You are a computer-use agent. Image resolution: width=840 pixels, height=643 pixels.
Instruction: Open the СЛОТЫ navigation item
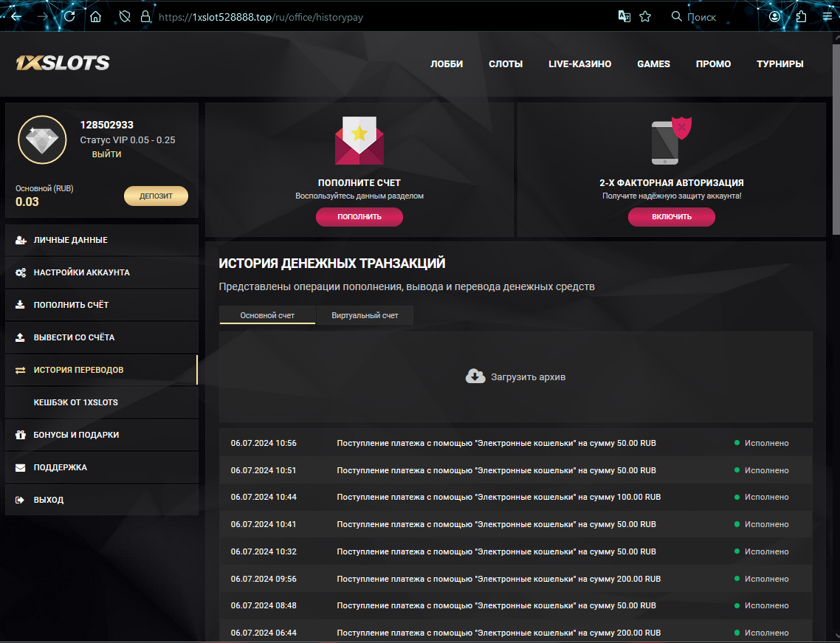[x=505, y=63]
